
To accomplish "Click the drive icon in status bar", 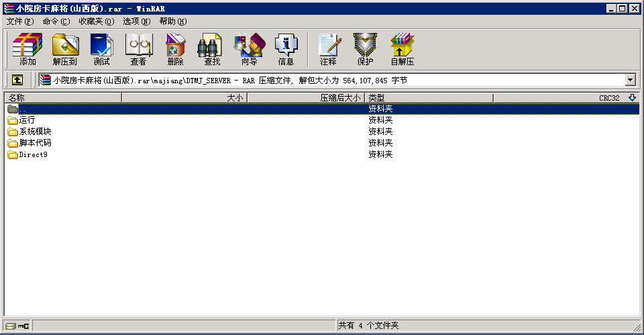I will coord(12,326).
